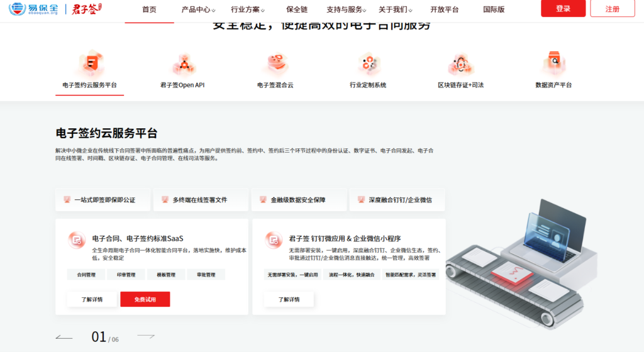Select the 君子签Open API icon
Viewport: 644px width, 352px height.
(184, 64)
